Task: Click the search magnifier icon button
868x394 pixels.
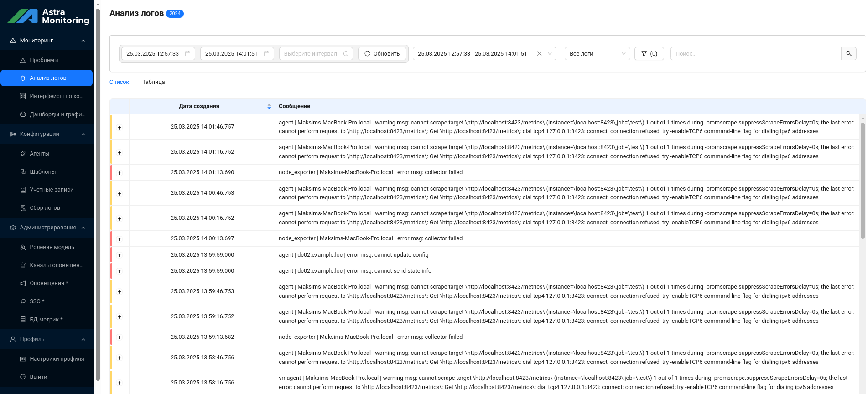Action: coord(848,54)
